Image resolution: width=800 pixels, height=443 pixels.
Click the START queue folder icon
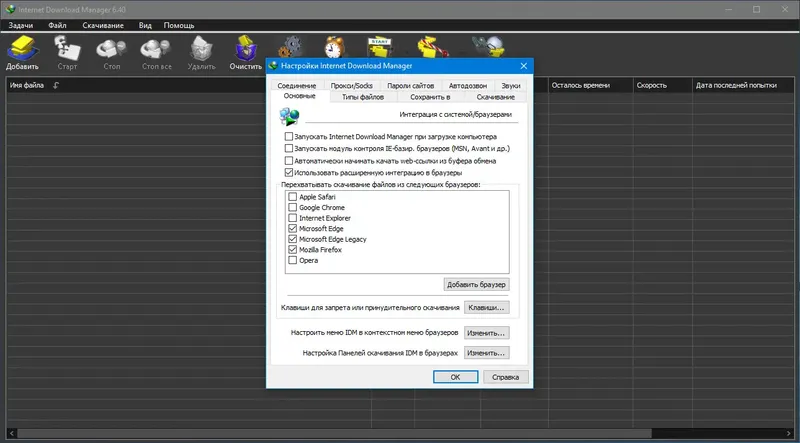click(380, 46)
